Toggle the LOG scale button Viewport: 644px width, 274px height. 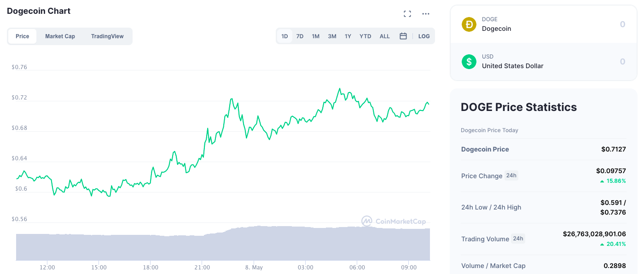click(x=424, y=36)
